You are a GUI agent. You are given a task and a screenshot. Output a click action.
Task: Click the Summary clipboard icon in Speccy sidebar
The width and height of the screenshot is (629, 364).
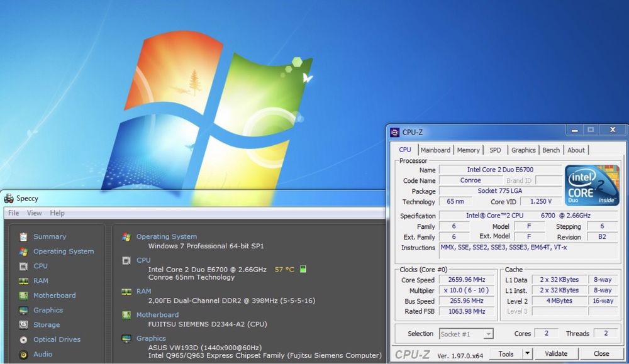[x=24, y=237]
